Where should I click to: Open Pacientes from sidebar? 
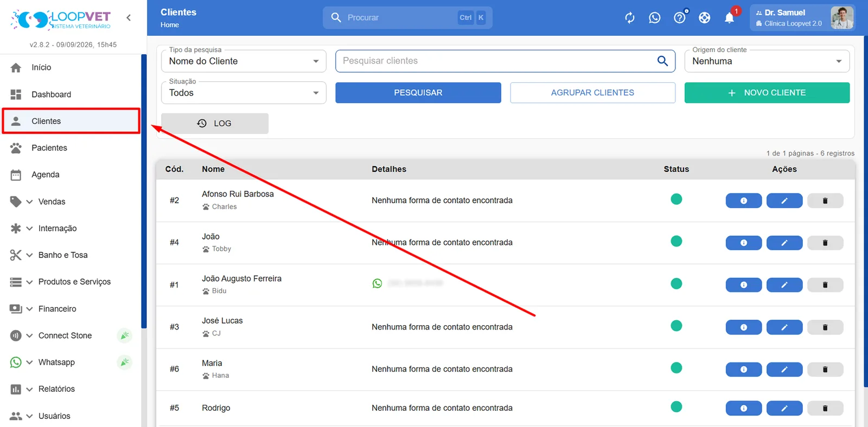71,148
